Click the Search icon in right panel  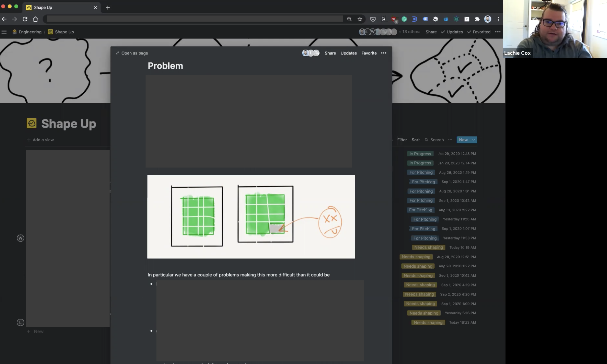(426, 140)
